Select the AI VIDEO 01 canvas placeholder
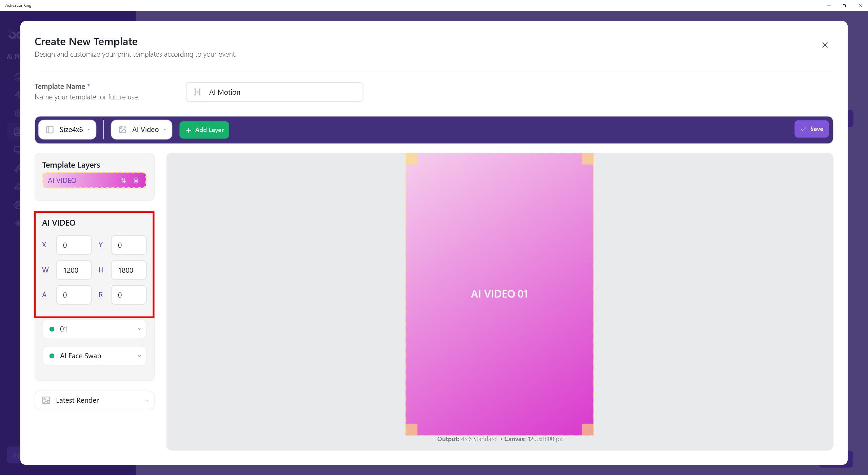Screen dimensions: 868x475 499,294
